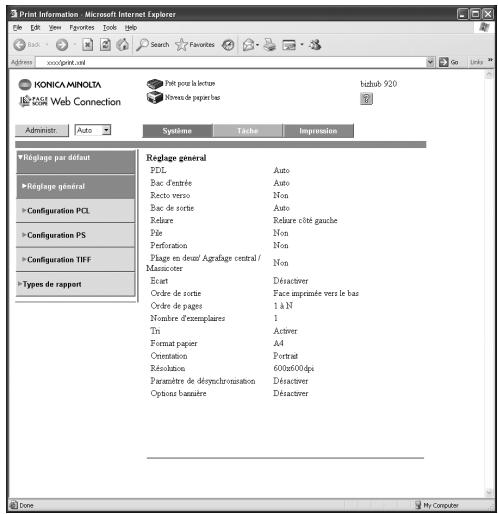This screenshot has width=498, height=514.
Task: Click the Edit page icon in toolbar
Action: (289, 45)
